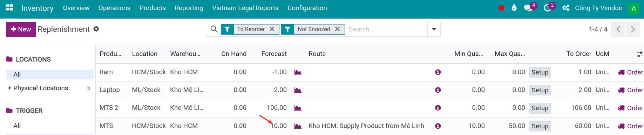644x135 pixels.
Task: Click the funnel icon of Not Snoozed filter
Action: pos(288,29)
